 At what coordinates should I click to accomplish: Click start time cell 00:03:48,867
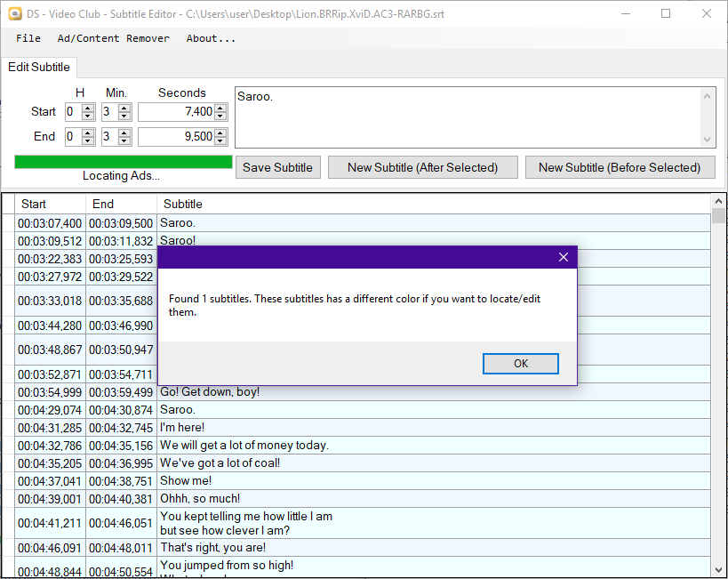(x=50, y=350)
